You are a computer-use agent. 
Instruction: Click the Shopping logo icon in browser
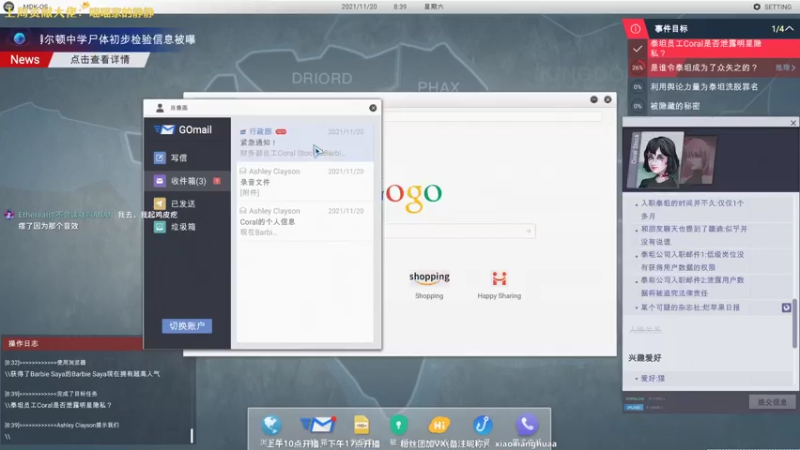click(429, 278)
